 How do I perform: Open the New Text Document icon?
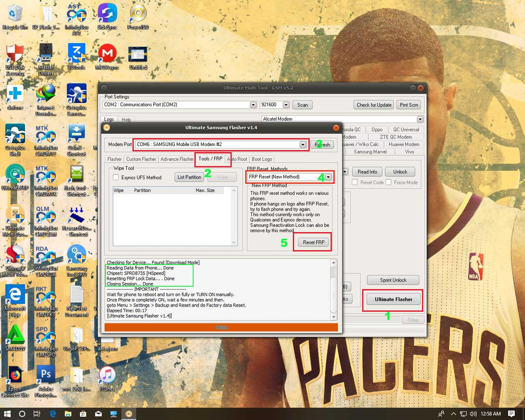coord(77,301)
